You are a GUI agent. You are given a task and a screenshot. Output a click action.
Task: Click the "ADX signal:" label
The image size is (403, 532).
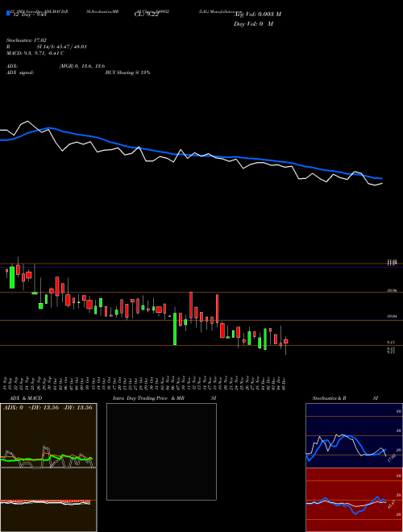[x=20, y=73]
